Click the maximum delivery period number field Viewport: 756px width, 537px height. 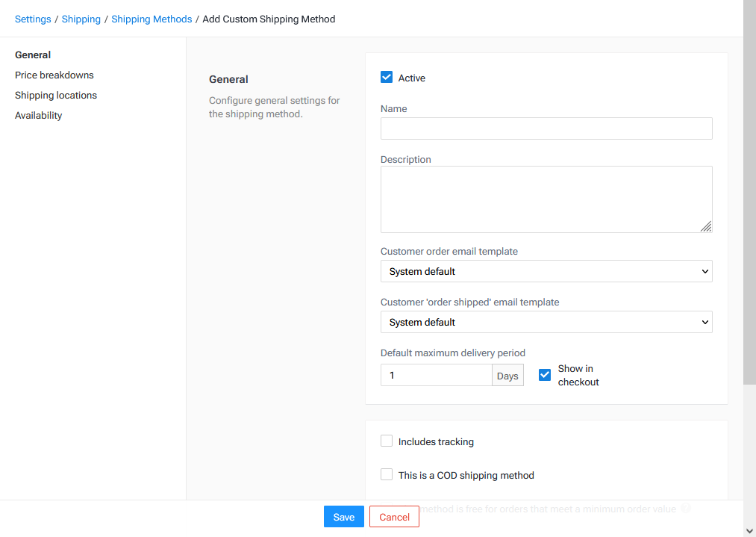coord(437,374)
